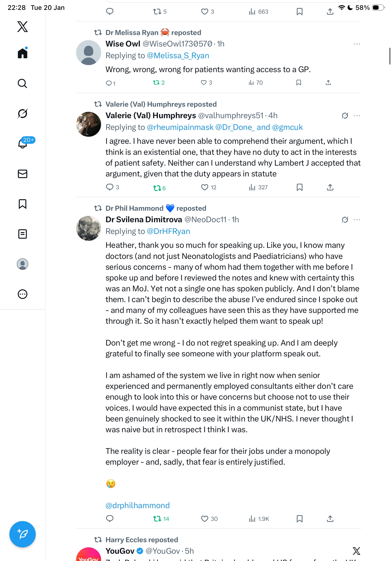Open Bookmarks in the left sidebar
The width and height of the screenshot is (392, 561).
23,204
